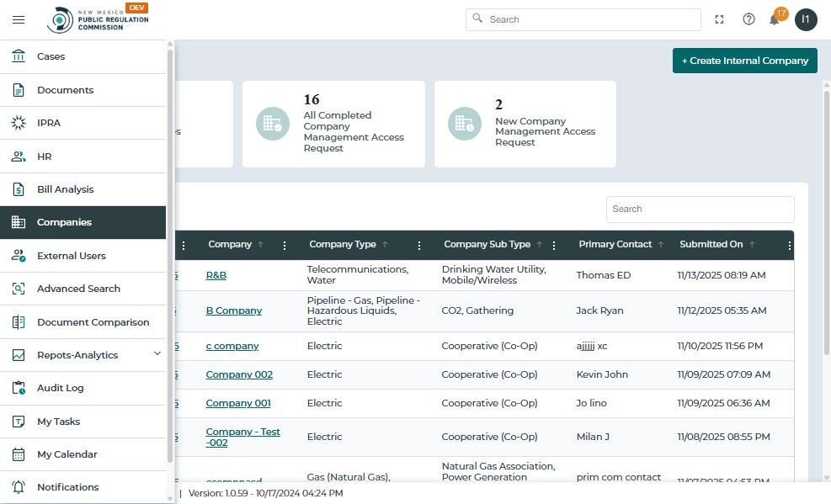Click the Thomas ED primary contact cell
Image resolution: width=831 pixels, height=504 pixels.
point(604,275)
